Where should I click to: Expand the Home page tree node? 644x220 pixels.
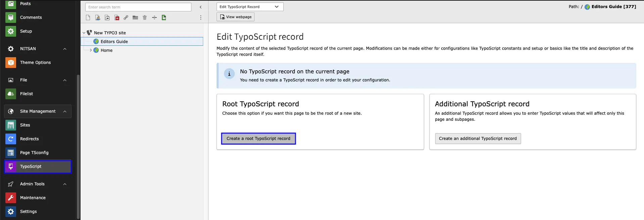91,50
